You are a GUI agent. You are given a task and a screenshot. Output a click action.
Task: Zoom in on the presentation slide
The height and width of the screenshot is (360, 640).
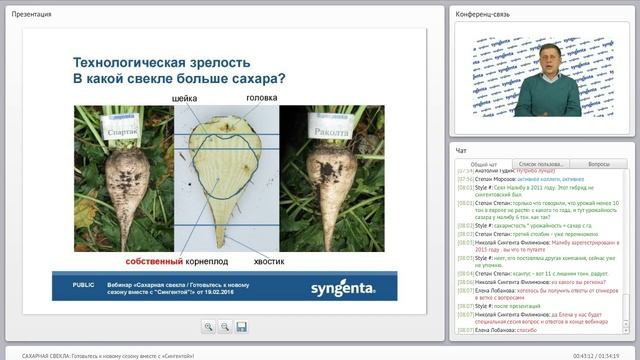coord(209,327)
